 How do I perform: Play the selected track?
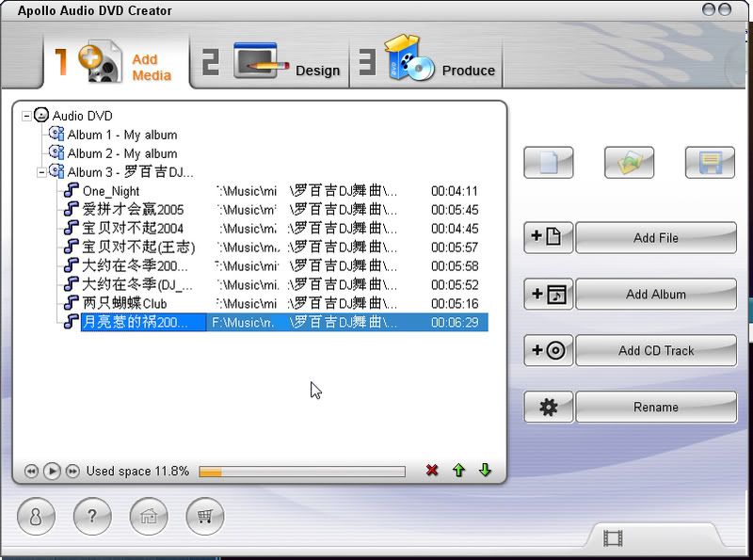point(52,472)
